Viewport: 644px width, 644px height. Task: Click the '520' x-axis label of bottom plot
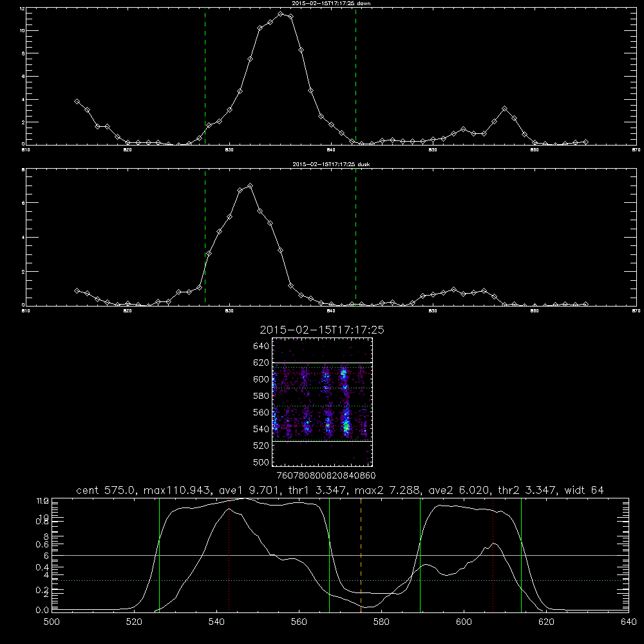point(134,622)
